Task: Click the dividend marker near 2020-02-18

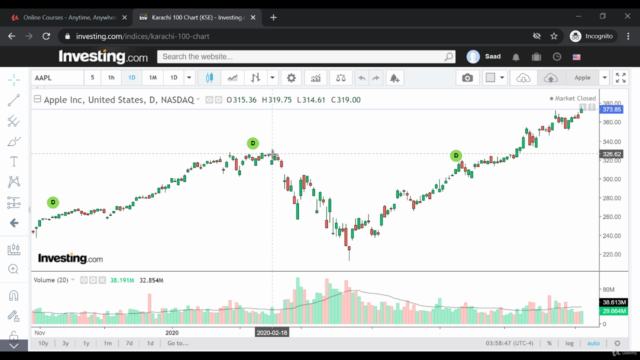Action: 253,143
